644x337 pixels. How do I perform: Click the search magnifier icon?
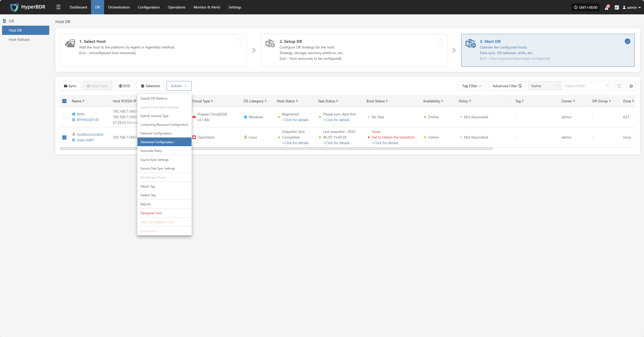[x=608, y=86]
